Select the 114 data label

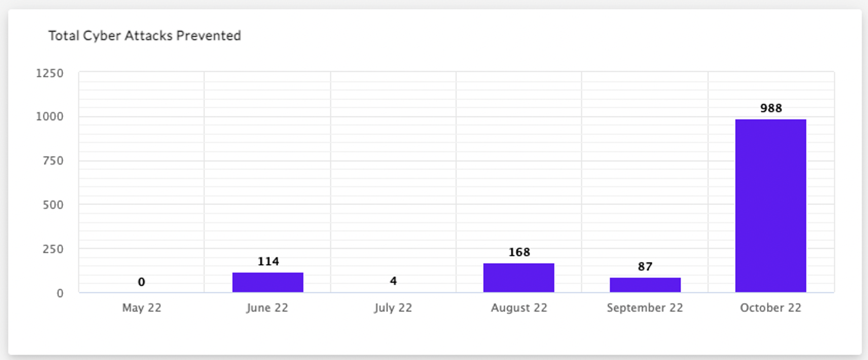[268, 261]
